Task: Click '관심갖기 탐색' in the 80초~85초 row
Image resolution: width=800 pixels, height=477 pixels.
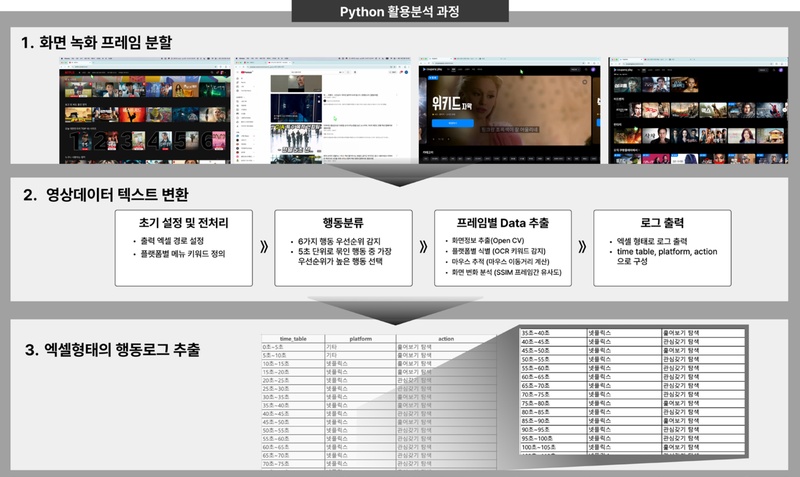Action: pyautogui.click(x=703, y=412)
